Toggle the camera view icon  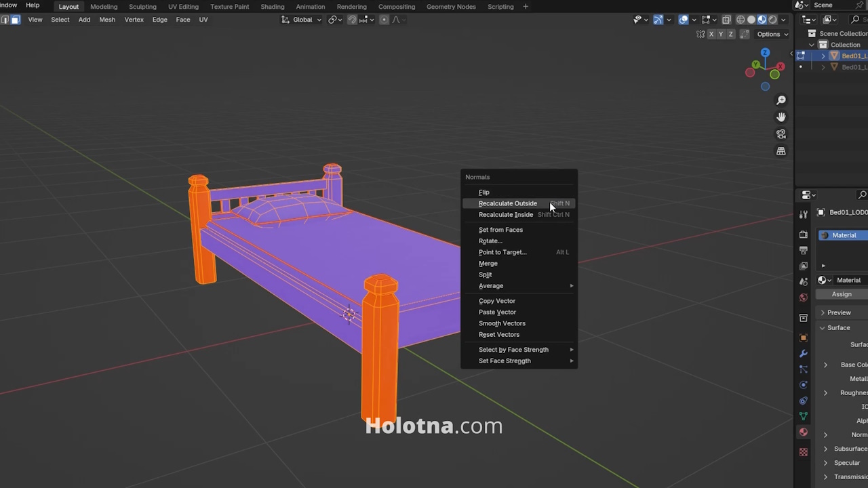[781, 134]
